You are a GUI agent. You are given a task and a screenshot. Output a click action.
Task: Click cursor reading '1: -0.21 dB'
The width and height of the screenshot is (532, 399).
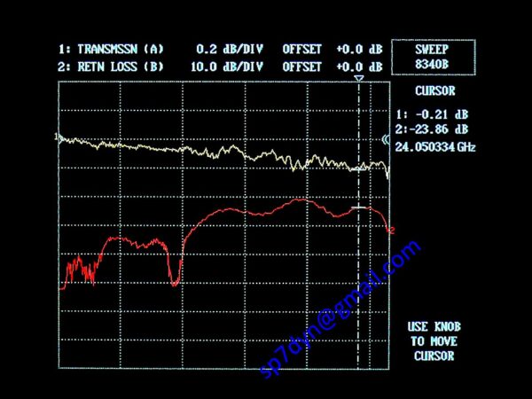(x=433, y=114)
